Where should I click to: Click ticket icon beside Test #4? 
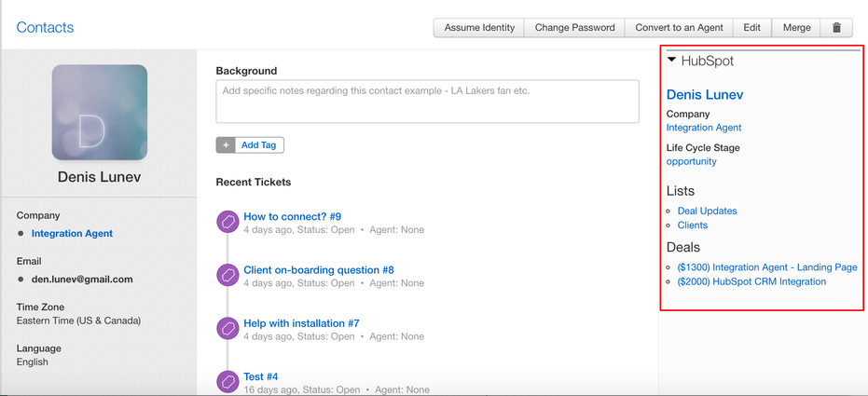[227, 382]
